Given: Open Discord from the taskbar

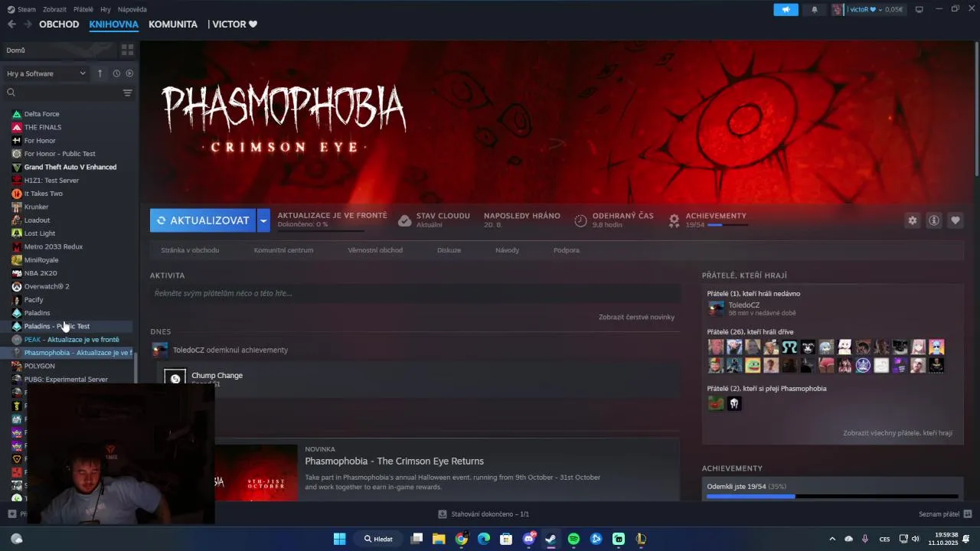Looking at the screenshot, I should coord(528,539).
